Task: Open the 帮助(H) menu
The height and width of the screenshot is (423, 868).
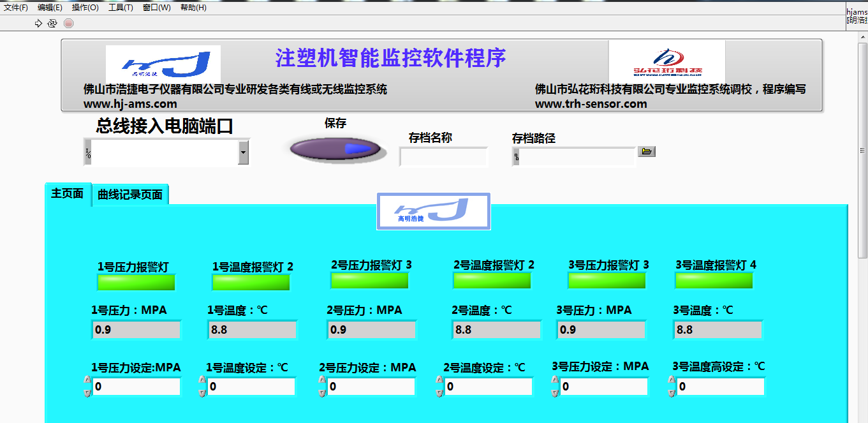Action: point(193,8)
